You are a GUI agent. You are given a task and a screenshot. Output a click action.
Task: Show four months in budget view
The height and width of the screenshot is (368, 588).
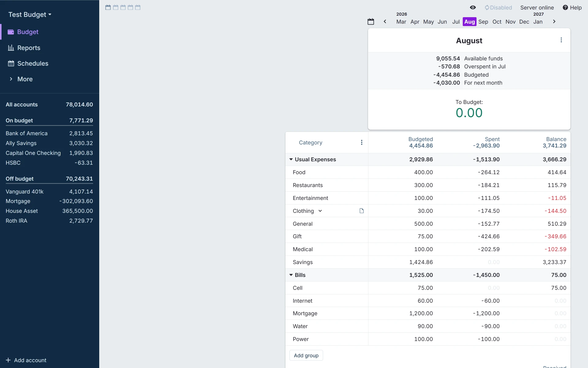(x=130, y=7)
